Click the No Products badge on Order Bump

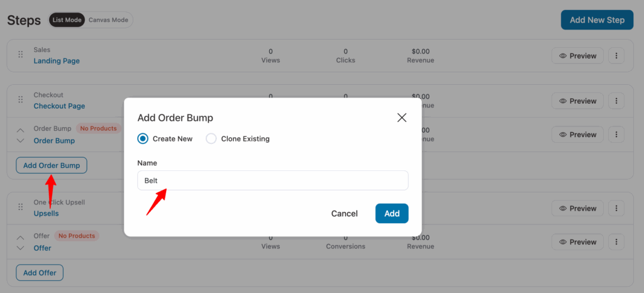coord(98,128)
